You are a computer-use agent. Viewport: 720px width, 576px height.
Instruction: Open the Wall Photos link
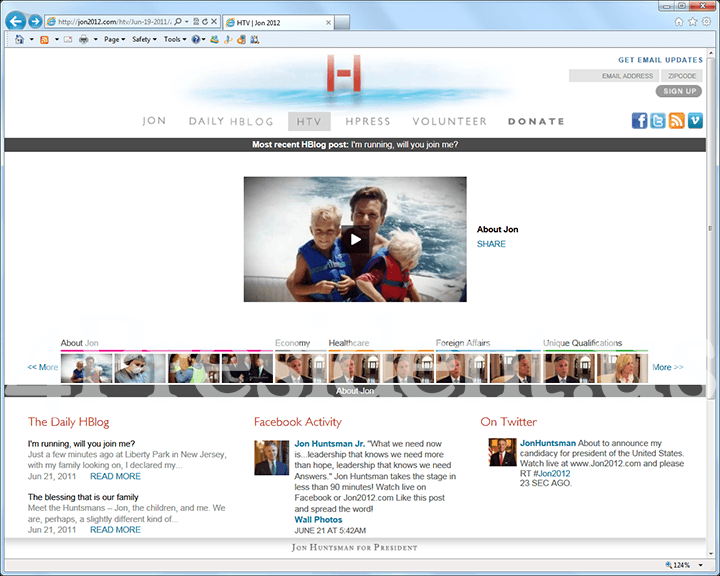[318, 520]
